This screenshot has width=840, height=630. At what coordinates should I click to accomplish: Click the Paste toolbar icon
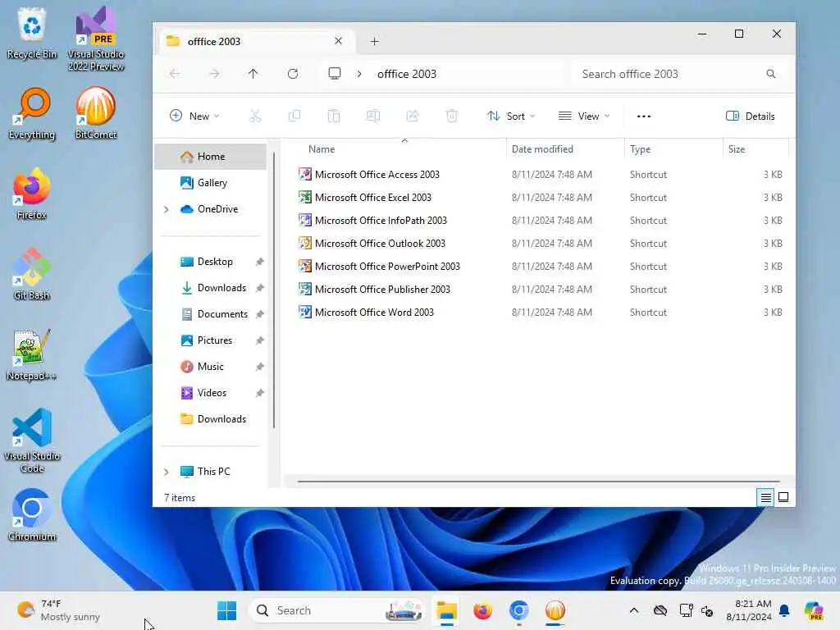(334, 116)
